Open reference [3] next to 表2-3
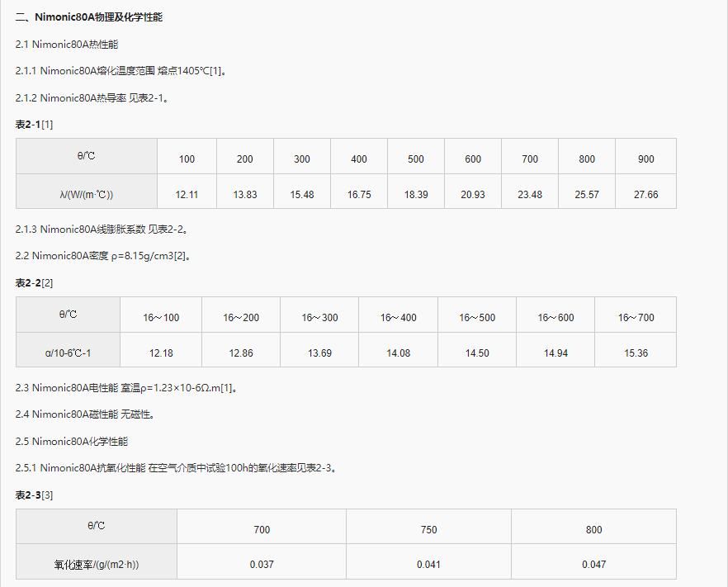 45,496
